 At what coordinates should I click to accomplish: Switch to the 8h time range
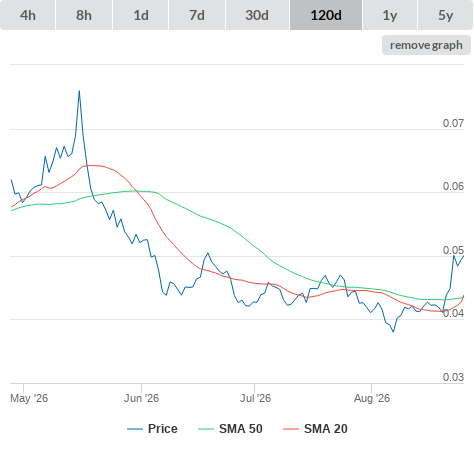pyautogui.click(x=84, y=15)
